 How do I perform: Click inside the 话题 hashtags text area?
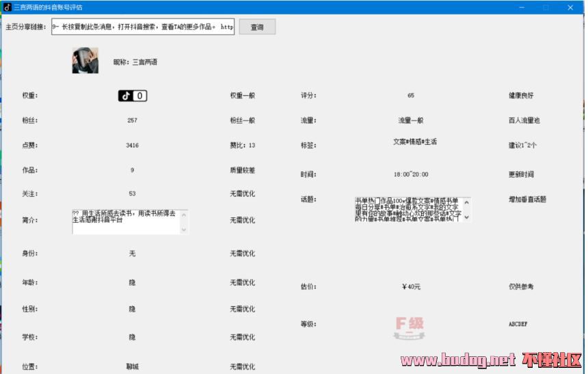tap(407, 209)
